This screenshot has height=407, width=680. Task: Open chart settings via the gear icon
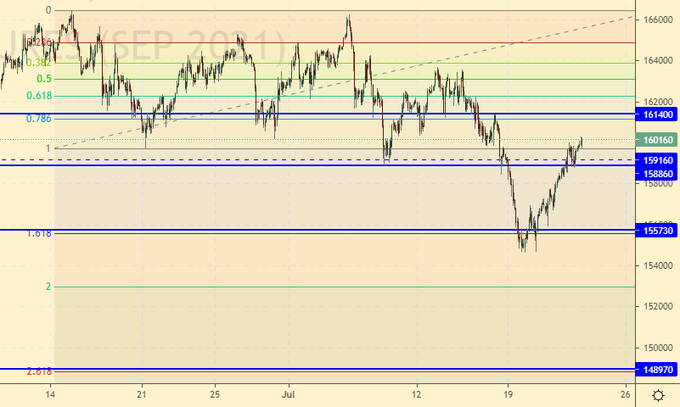657,395
